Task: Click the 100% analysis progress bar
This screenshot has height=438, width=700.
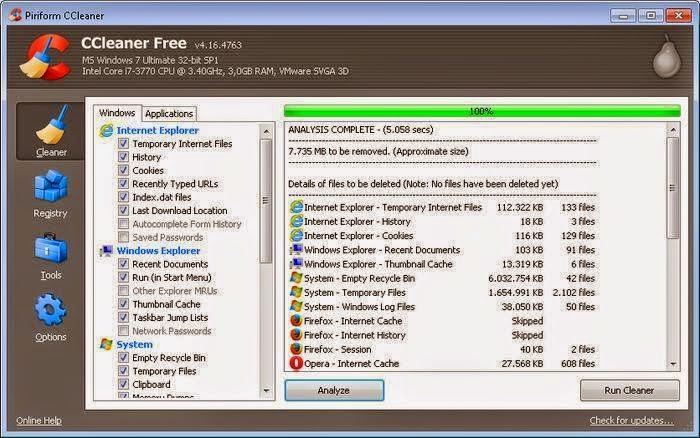Action: click(482, 111)
